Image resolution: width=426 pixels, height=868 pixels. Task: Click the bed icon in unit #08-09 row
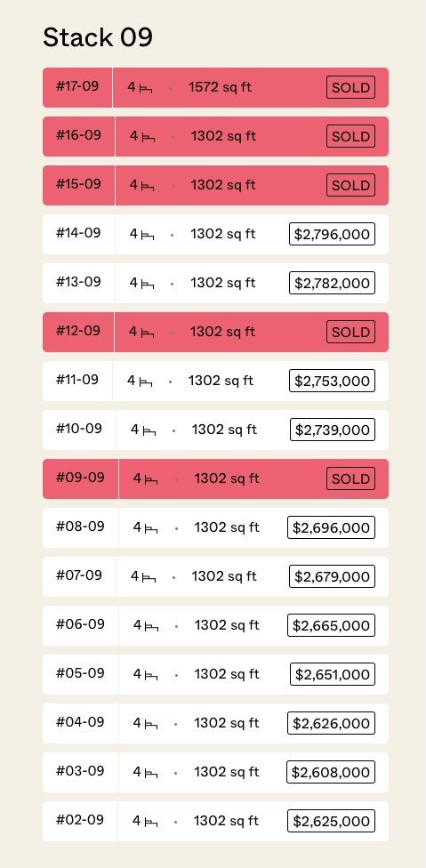click(x=151, y=528)
